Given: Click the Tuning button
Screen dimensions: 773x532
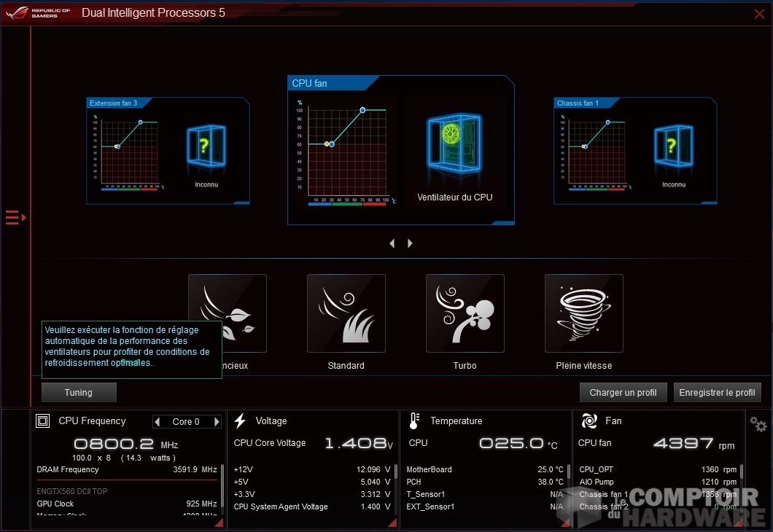Looking at the screenshot, I should pos(79,393).
